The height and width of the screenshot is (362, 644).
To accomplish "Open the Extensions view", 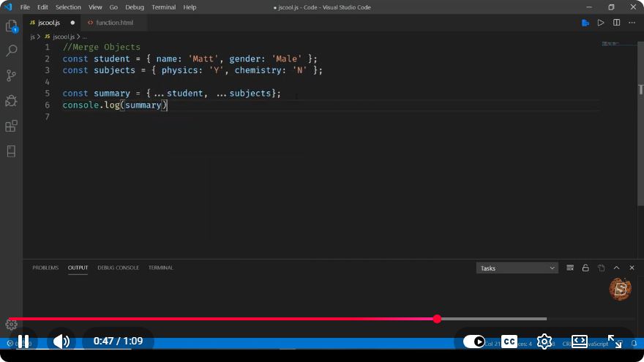I will pos(12,126).
